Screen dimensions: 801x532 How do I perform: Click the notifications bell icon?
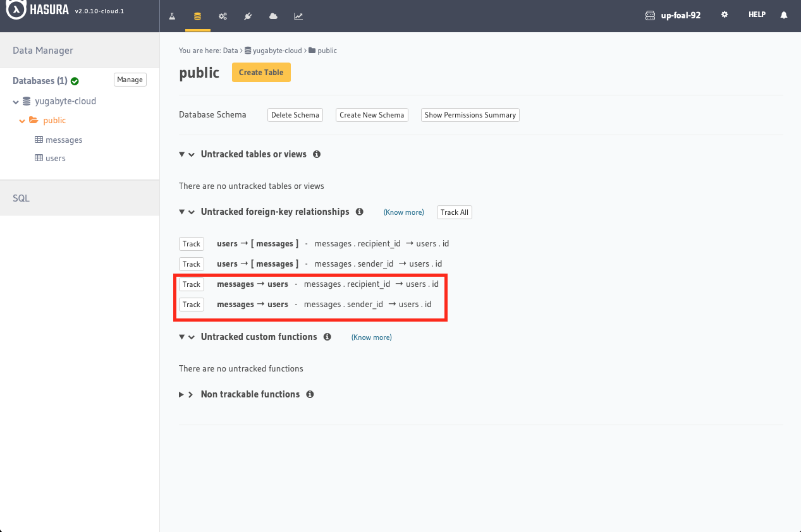tap(784, 15)
